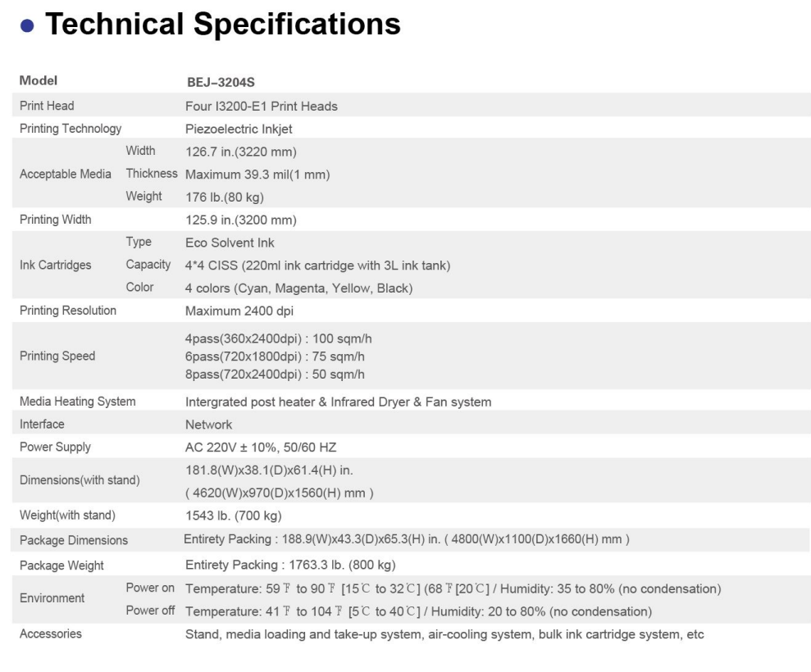Click the 4*4 CISS capacity text
811x672 pixels.
[318, 266]
